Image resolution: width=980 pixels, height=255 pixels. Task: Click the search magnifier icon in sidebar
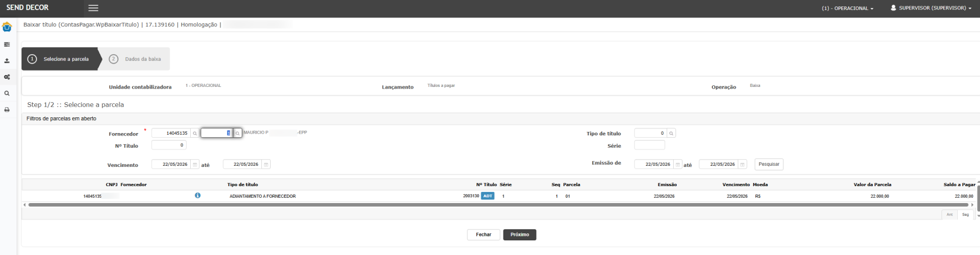pos(7,93)
